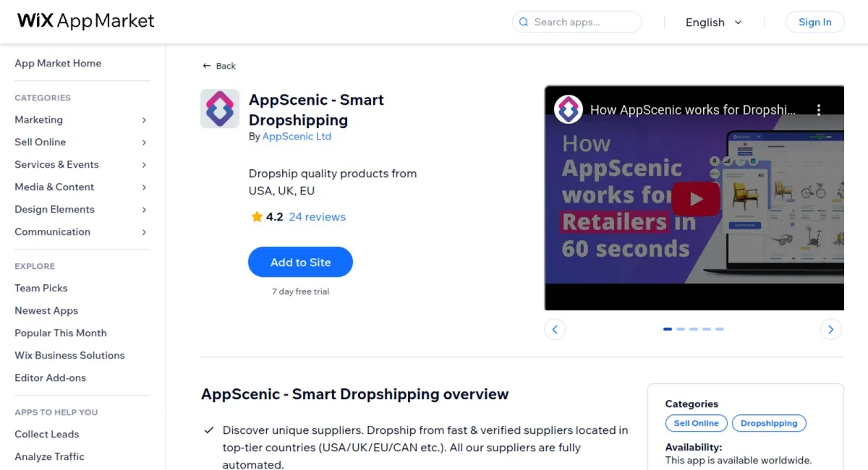Click the 4.2 rating value

[x=274, y=217]
